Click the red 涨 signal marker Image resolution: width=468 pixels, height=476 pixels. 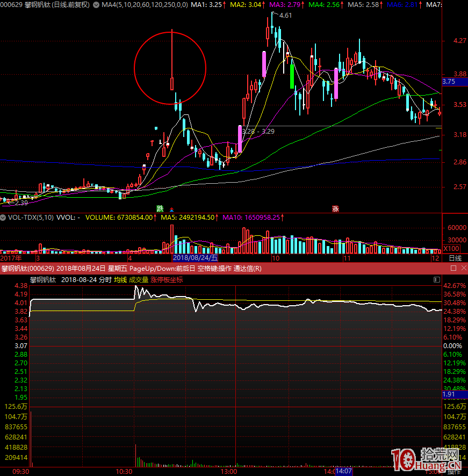pos(336,208)
